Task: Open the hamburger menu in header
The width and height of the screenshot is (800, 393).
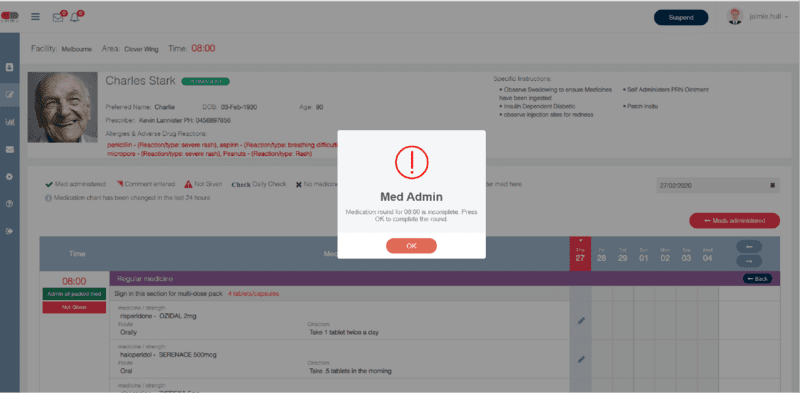Action: tap(35, 16)
